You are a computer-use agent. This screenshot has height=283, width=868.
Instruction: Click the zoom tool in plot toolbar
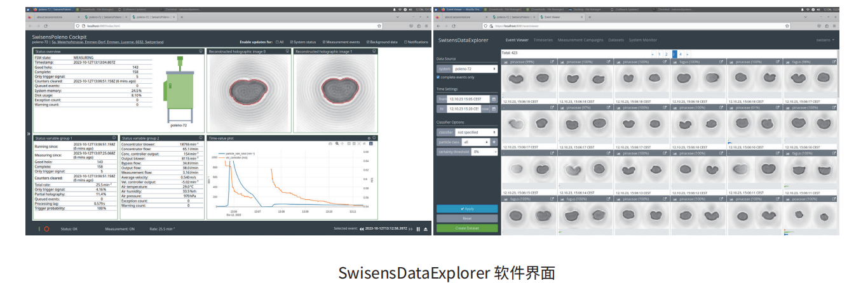click(x=336, y=144)
